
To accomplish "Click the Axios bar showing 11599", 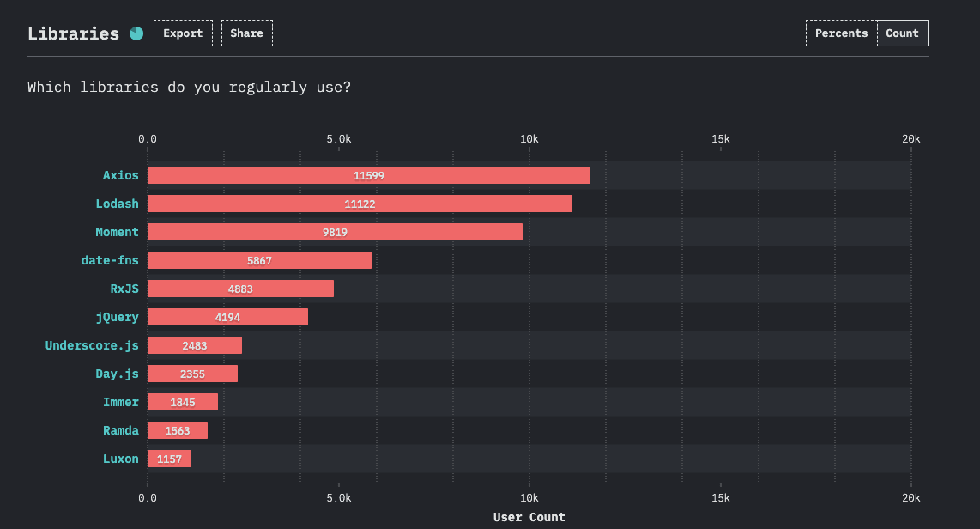I will click(x=369, y=175).
